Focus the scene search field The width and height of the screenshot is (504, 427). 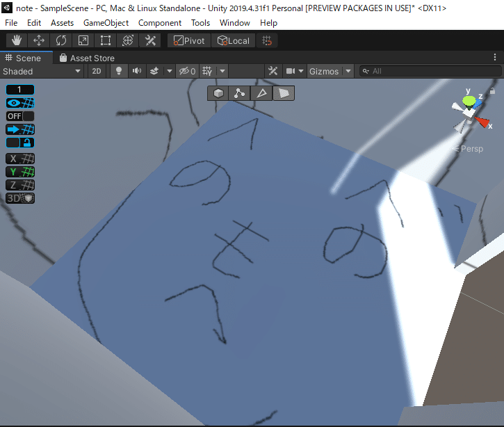(430, 71)
